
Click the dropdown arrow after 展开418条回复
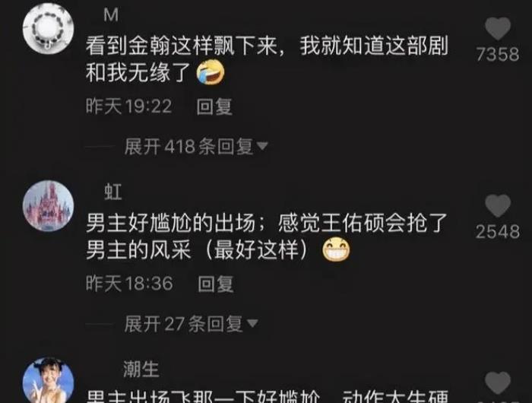click(x=262, y=146)
